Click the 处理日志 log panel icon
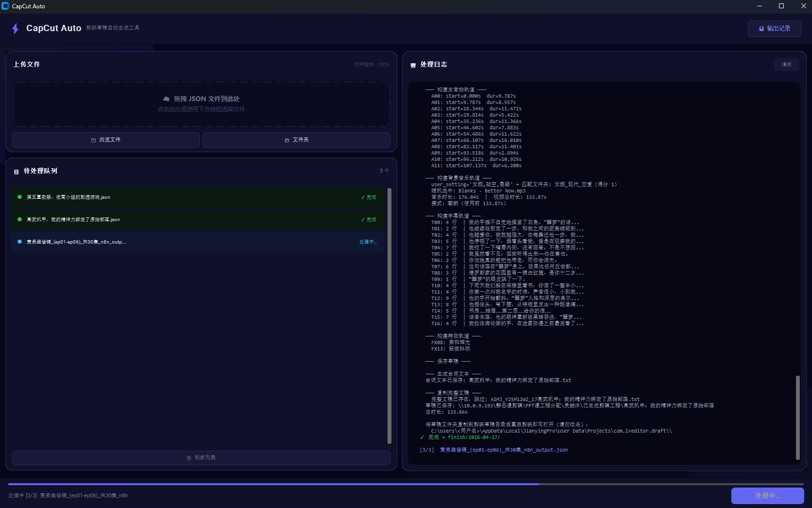The height and width of the screenshot is (508, 812). pyautogui.click(x=413, y=65)
